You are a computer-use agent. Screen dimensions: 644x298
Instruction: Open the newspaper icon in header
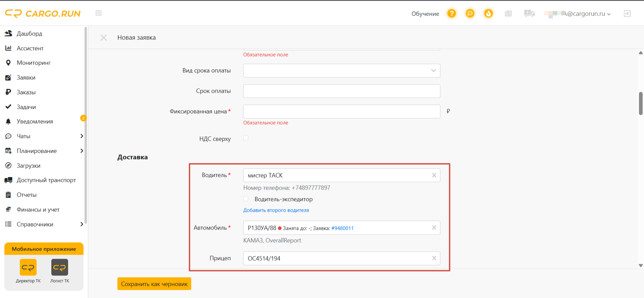point(508,13)
